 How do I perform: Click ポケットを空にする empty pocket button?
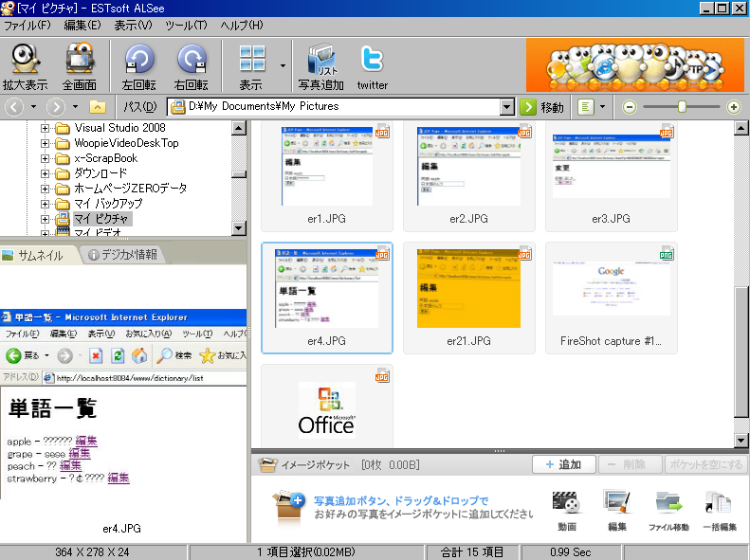705,464
